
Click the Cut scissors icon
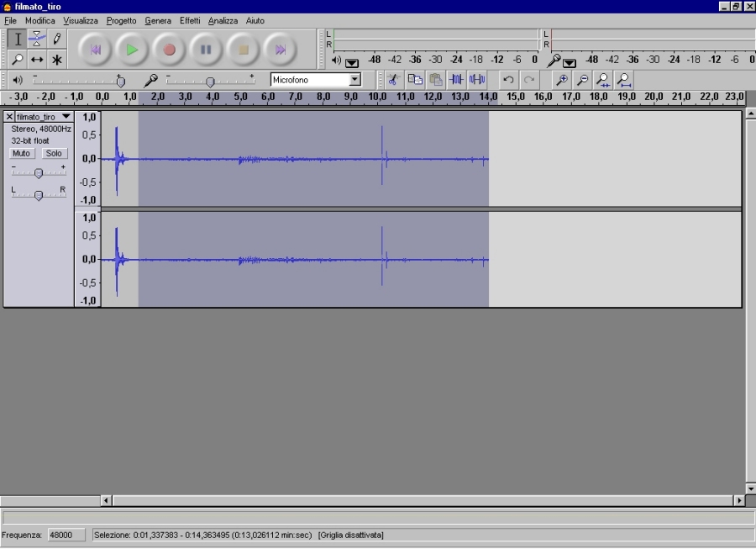(393, 80)
